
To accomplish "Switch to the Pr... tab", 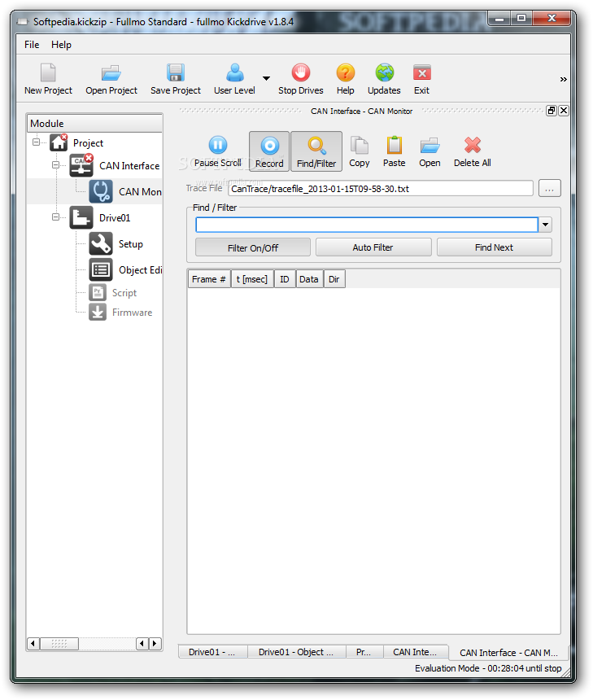I will pyautogui.click(x=364, y=652).
